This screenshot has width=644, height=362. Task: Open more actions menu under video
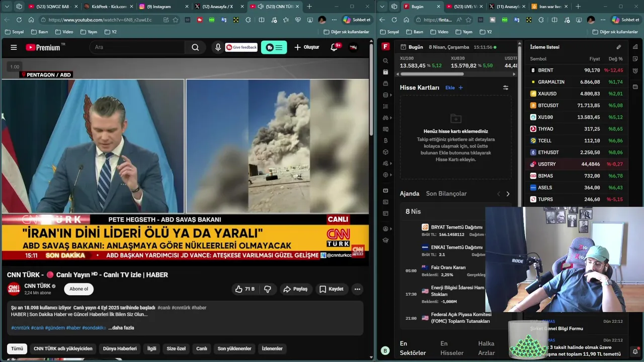point(357,289)
